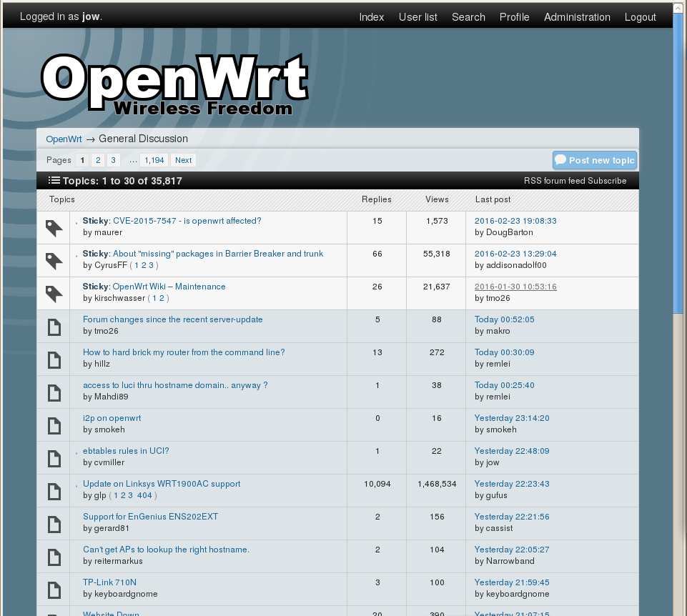Screen dimensions: 687x616
Task: Open last post 2016-02-23 19:08:33
Action: [x=515, y=221]
